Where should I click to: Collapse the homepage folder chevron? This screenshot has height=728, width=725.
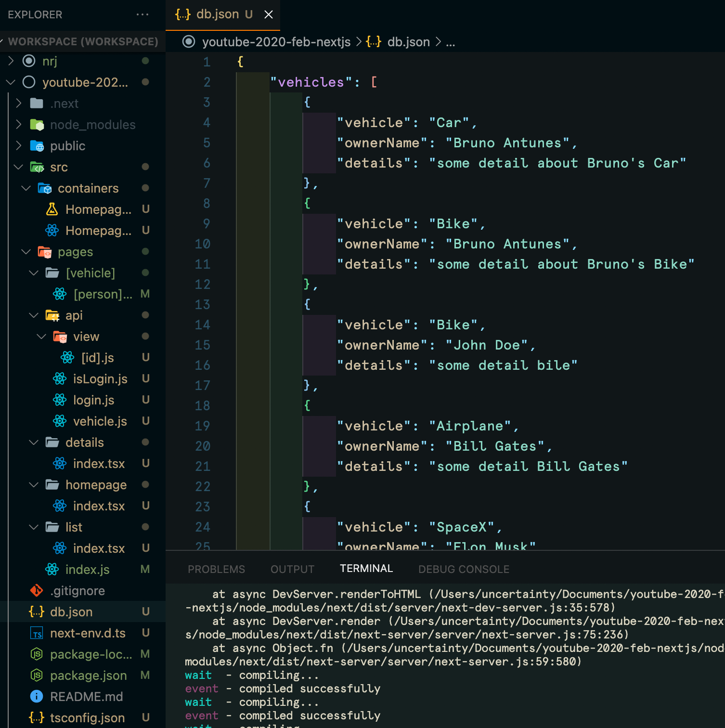(34, 484)
